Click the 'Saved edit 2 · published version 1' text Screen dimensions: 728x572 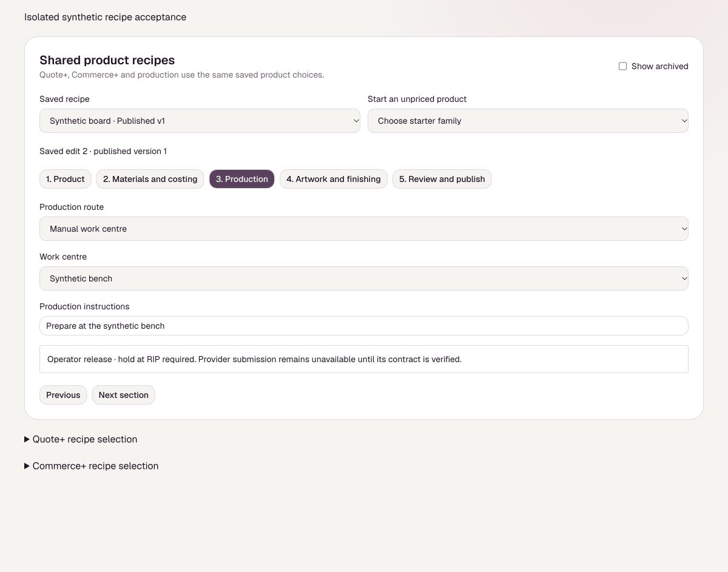coord(103,151)
